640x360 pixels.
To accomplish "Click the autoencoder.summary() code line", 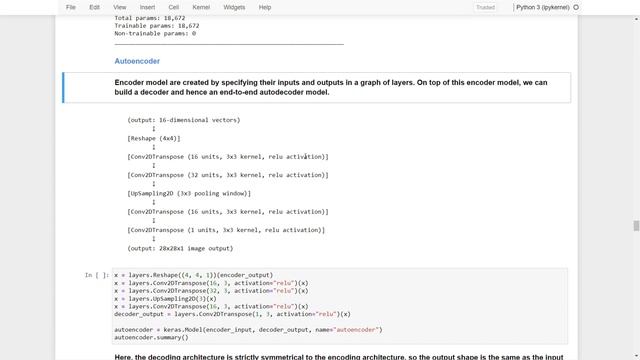I will point(151,338).
